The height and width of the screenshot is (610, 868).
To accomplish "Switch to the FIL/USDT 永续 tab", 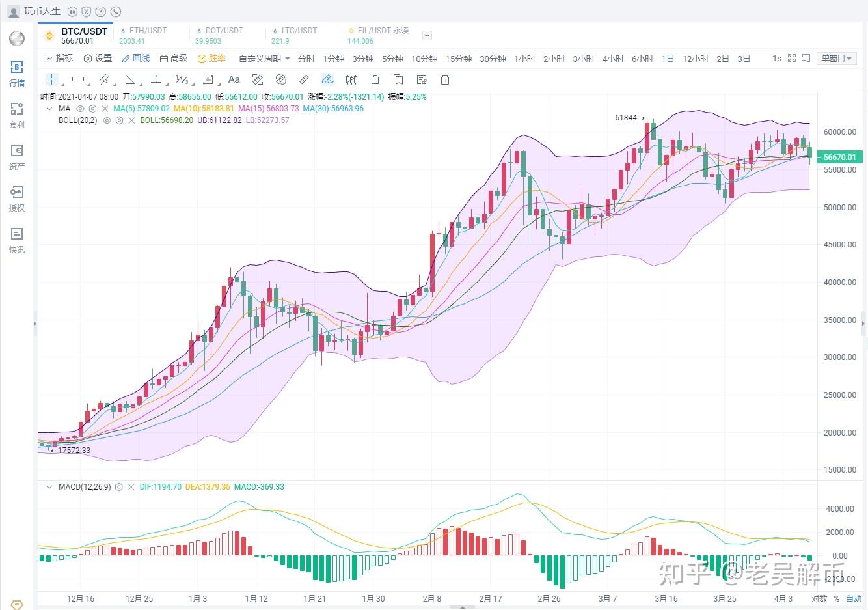I will 378,35.
